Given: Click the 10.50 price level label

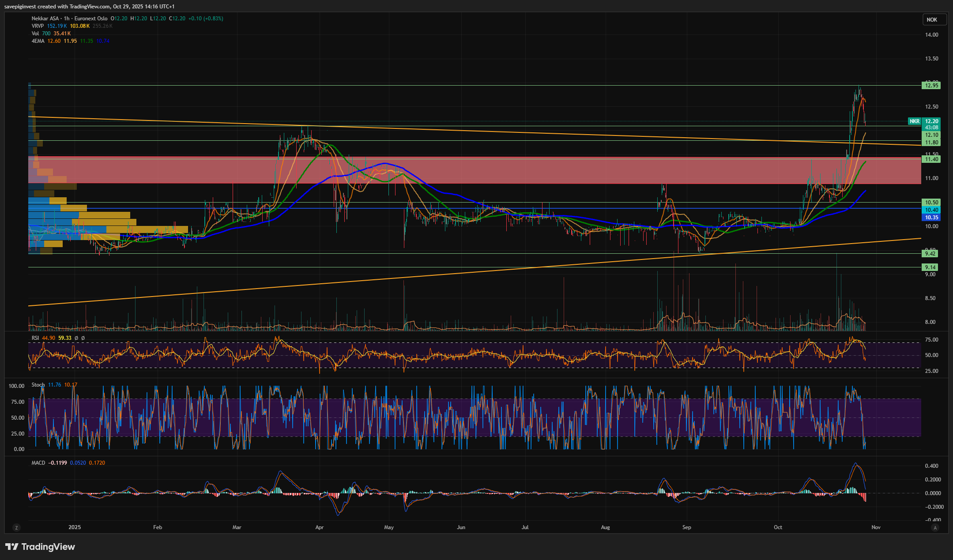Looking at the screenshot, I should click(x=931, y=203).
